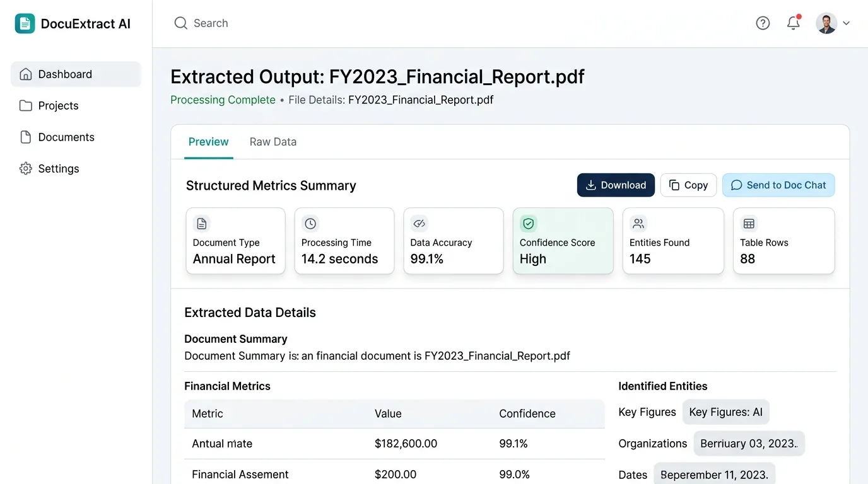Click the search magnifier icon
Image resolution: width=868 pixels, height=484 pixels.
pyautogui.click(x=181, y=23)
